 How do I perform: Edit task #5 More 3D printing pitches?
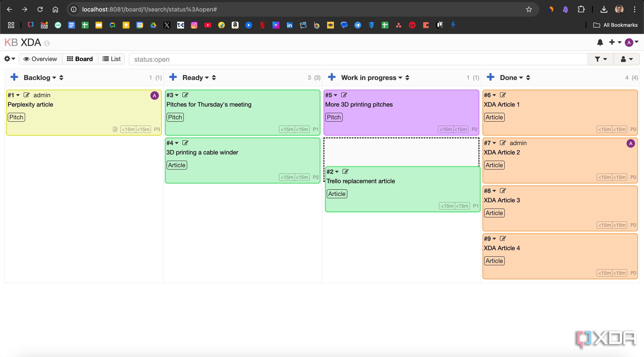click(x=344, y=95)
